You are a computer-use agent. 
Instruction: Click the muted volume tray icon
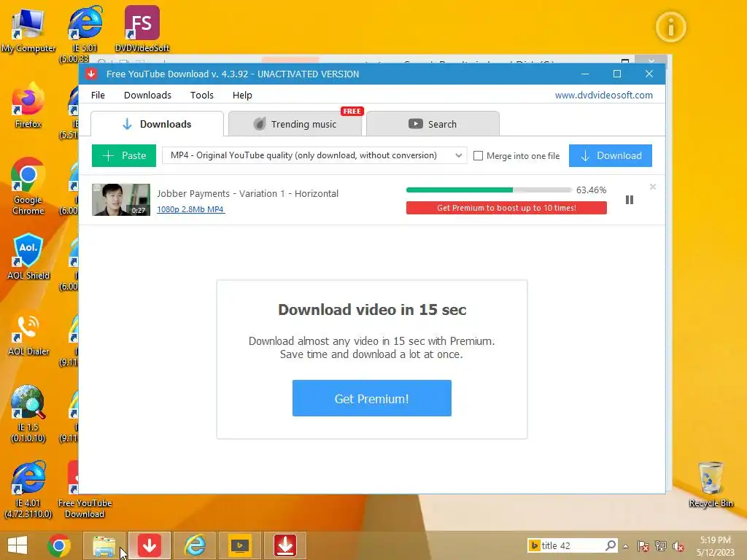(x=678, y=546)
